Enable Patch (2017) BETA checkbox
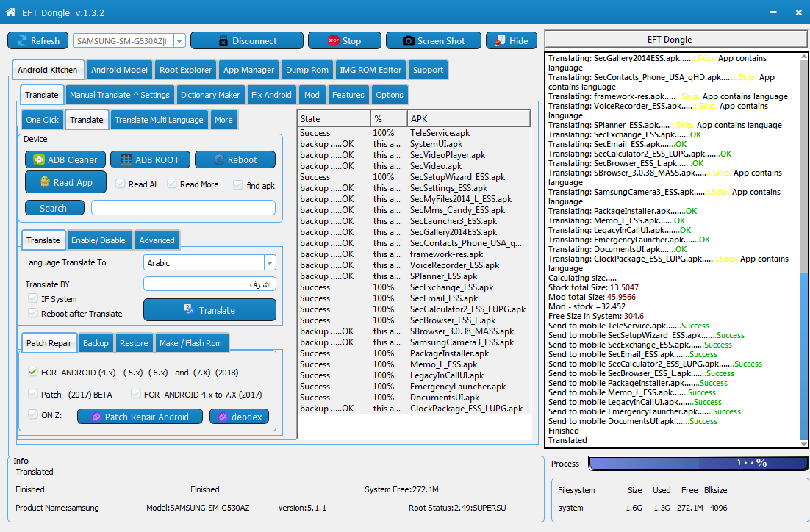The image size is (810, 532). (x=33, y=394)
